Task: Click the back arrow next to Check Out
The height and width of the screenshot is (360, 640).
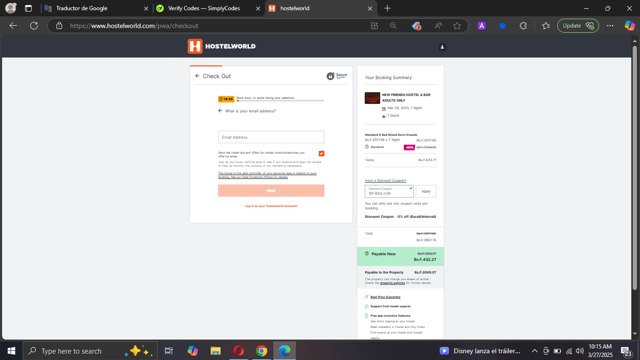Action: tap(197, 76)
